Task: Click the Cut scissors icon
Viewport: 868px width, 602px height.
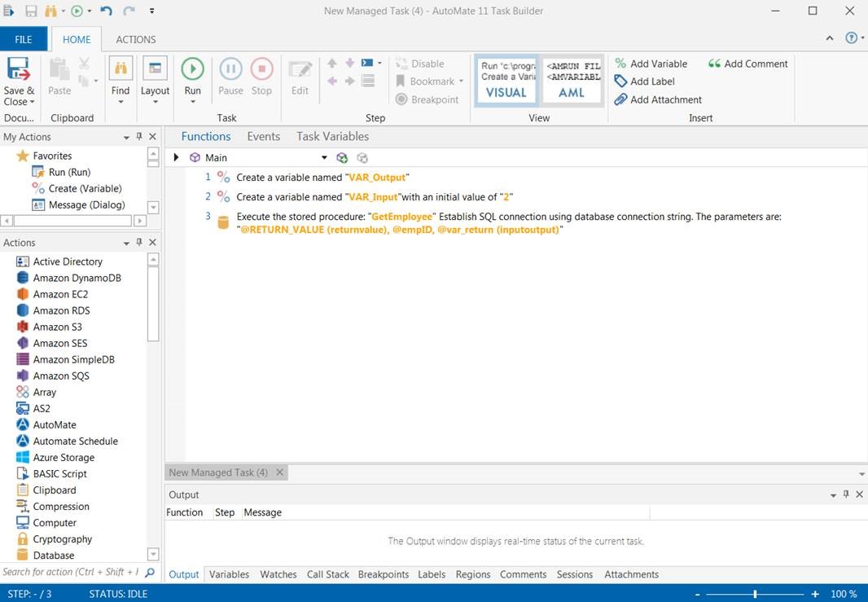Action: click(84, 64)
